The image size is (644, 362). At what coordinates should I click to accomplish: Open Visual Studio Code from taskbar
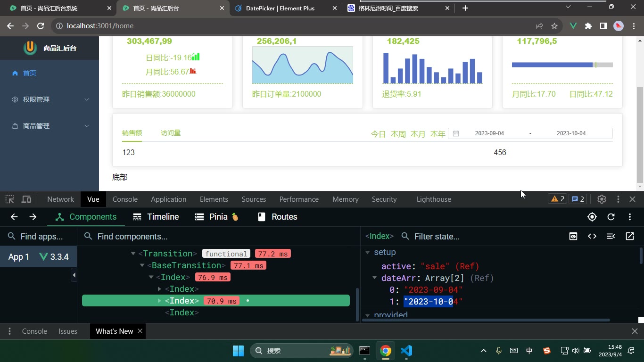point(406,350)
